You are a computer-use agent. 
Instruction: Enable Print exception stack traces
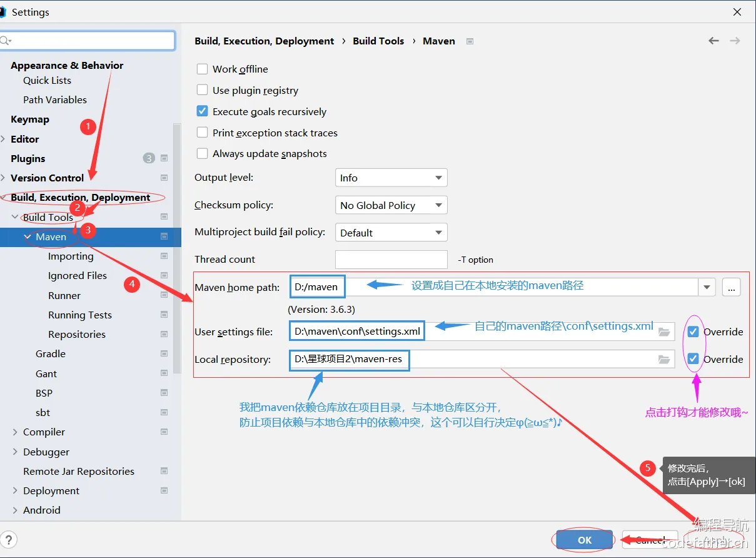pyautogui.click(x=202, y=133)
